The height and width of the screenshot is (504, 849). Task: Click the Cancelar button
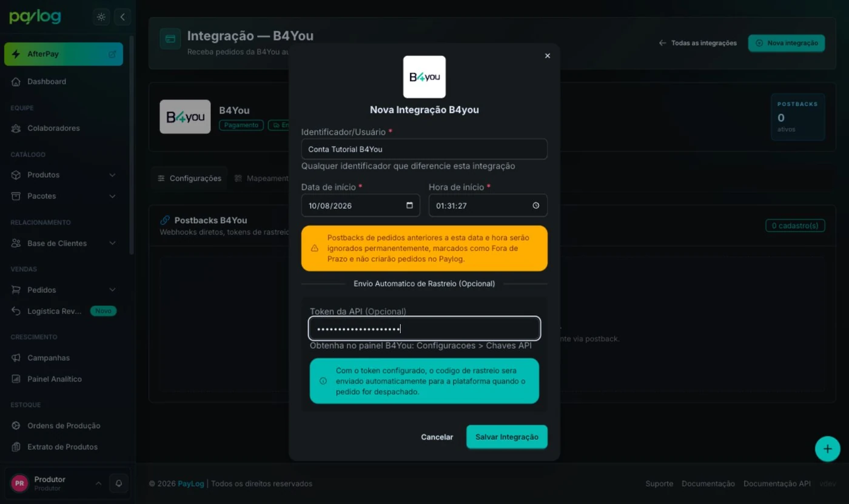437,437
